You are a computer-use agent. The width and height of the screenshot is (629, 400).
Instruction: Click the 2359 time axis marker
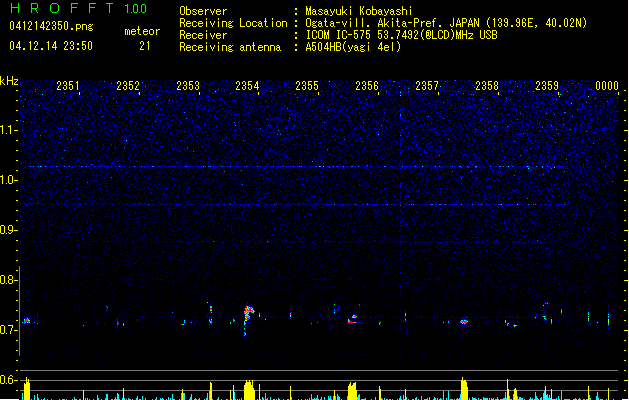(x=547, y=86)
